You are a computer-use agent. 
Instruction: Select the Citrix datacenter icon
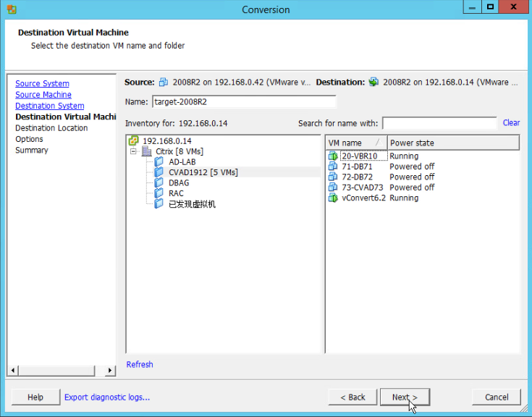click(x=146, y=151)
